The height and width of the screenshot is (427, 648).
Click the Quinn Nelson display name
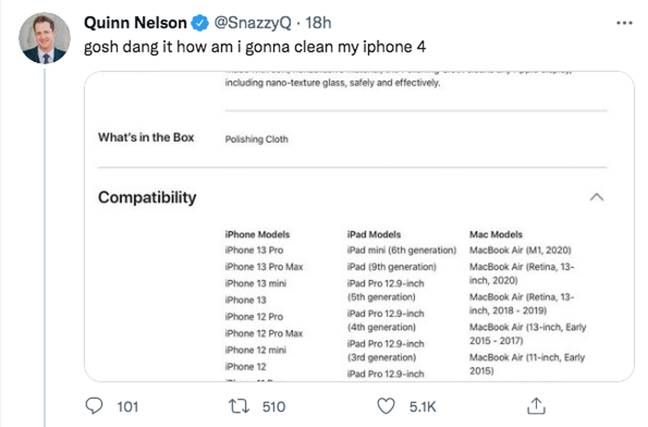[x=135, y=23]
